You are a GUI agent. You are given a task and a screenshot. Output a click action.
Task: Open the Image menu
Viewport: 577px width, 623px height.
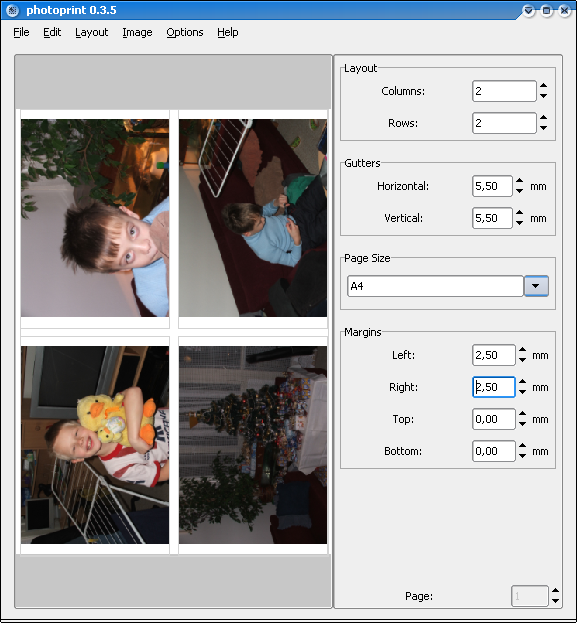(x=137, y=32)
